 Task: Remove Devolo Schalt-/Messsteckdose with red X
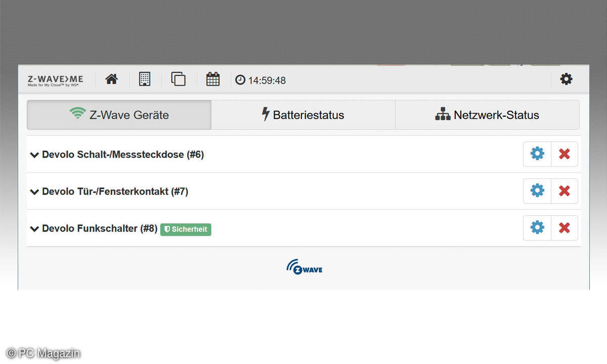click(565, 154)
